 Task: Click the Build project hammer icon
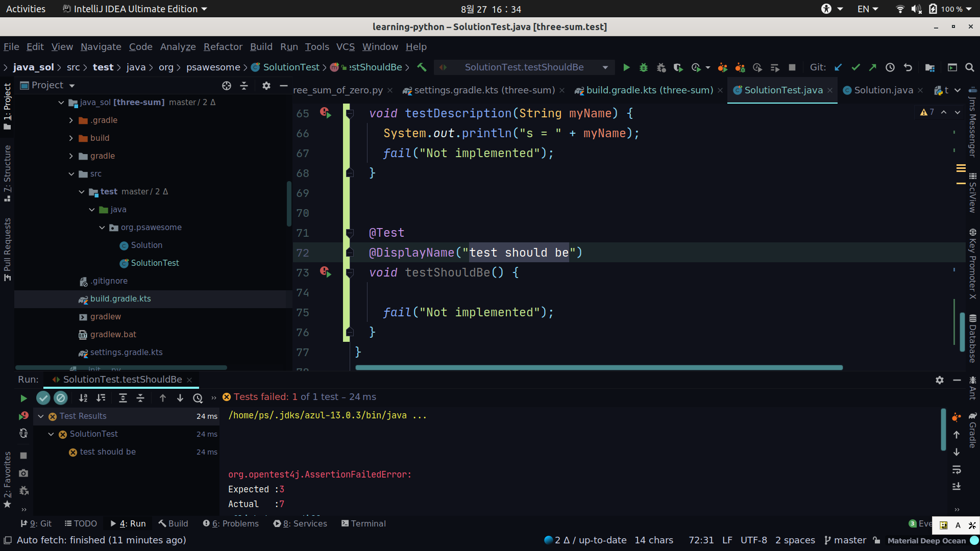click(422, 67)
